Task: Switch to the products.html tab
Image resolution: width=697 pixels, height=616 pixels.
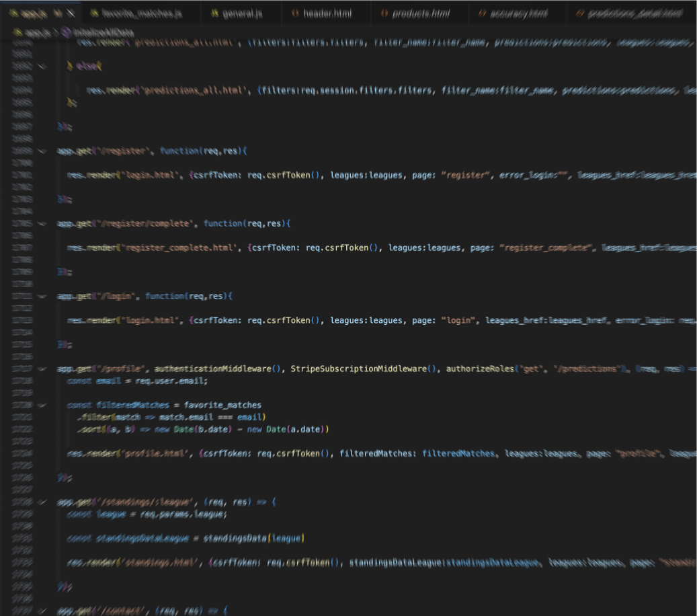Action: click(421, 13)
